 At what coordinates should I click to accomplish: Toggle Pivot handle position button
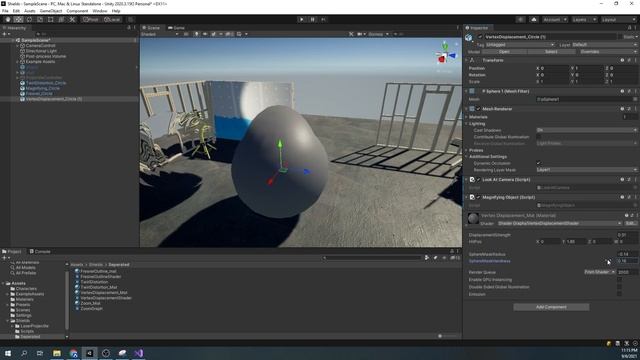[91, 19]
